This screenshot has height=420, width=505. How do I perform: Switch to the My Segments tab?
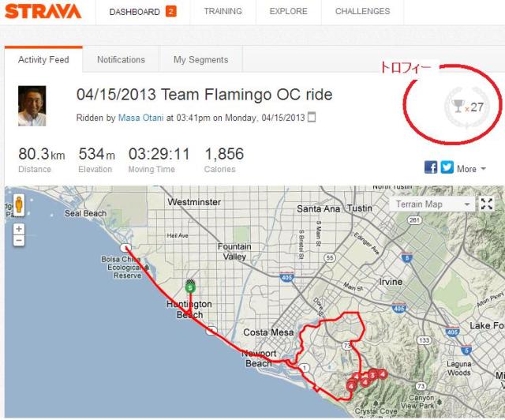pyautogui.click(x=200, y=59)
